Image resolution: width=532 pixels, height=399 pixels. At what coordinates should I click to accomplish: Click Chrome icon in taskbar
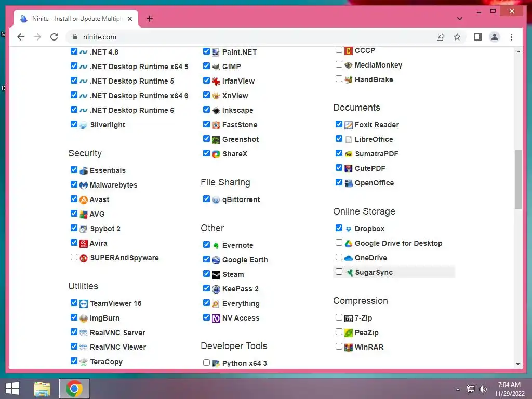coord(74,389)
